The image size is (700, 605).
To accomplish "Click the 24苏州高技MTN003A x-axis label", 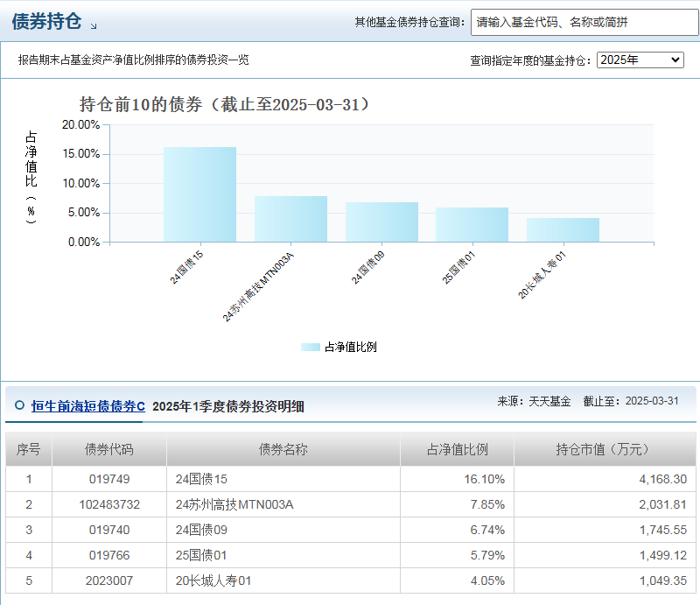I will click(258, 286).
